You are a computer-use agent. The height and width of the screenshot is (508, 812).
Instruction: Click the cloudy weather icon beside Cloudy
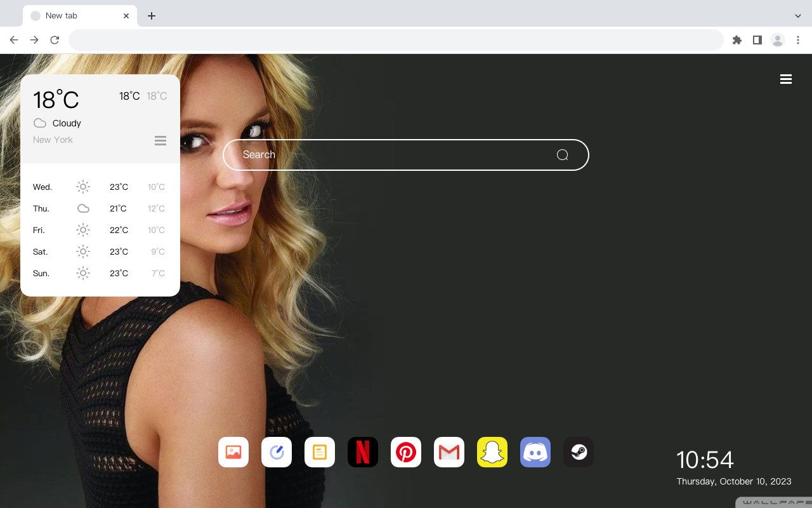[x=40, y=123]
